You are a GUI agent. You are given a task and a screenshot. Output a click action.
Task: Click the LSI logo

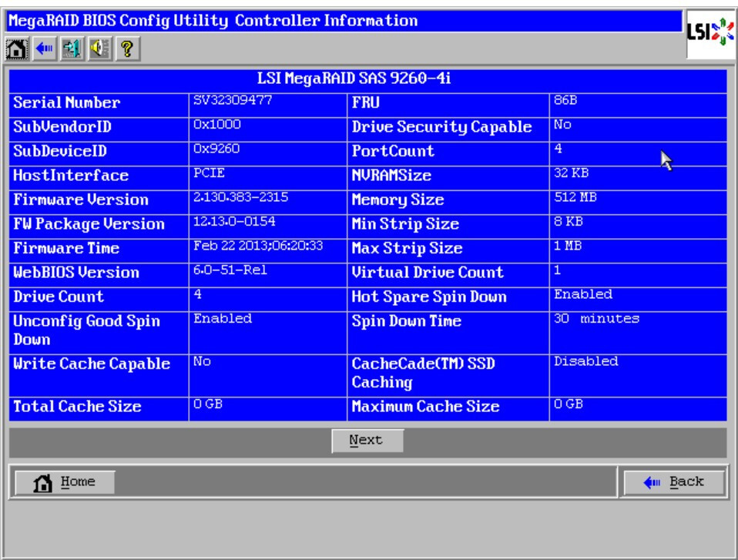tap(710, 33)
